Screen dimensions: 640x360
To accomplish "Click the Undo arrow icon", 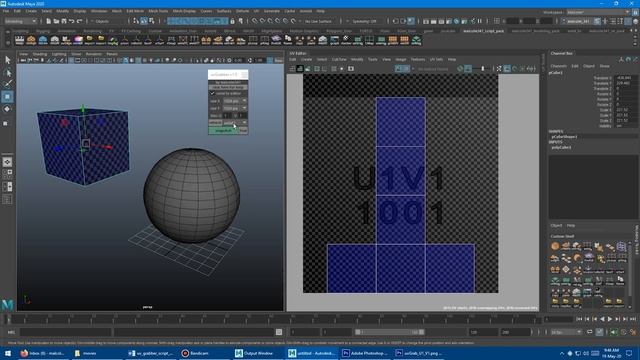I will [71, 21].
